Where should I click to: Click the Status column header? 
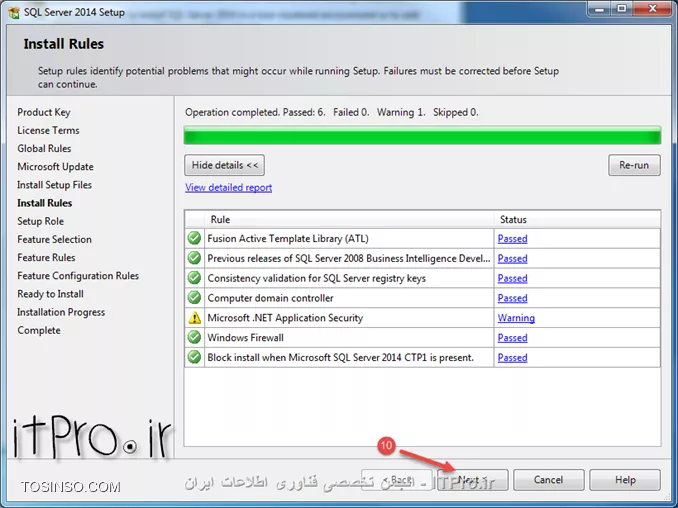[x=577, y=219]
